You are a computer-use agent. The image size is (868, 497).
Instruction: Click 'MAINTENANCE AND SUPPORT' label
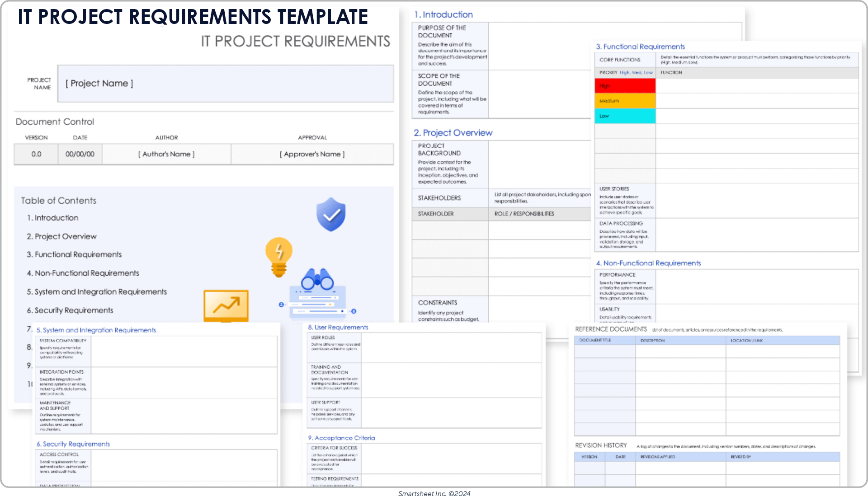(55, 405)
